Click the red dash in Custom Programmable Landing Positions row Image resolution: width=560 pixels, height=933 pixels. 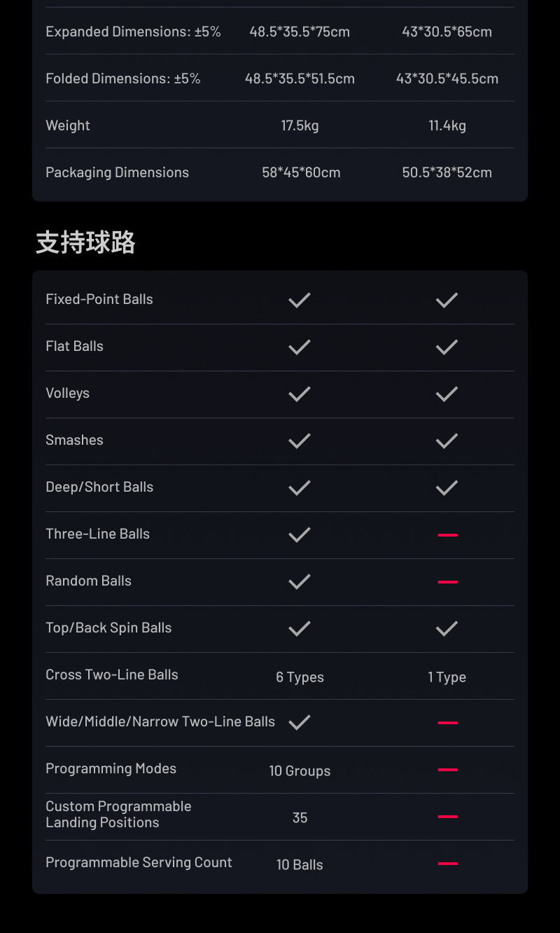coord(447,817)
